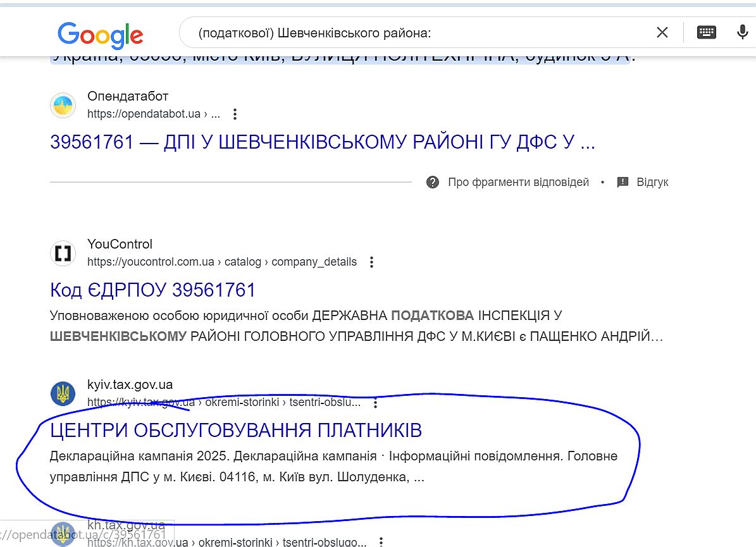This screenshot has height=547, width=756.
Task: Click the Відгук feedback text link
Action: 652,182
